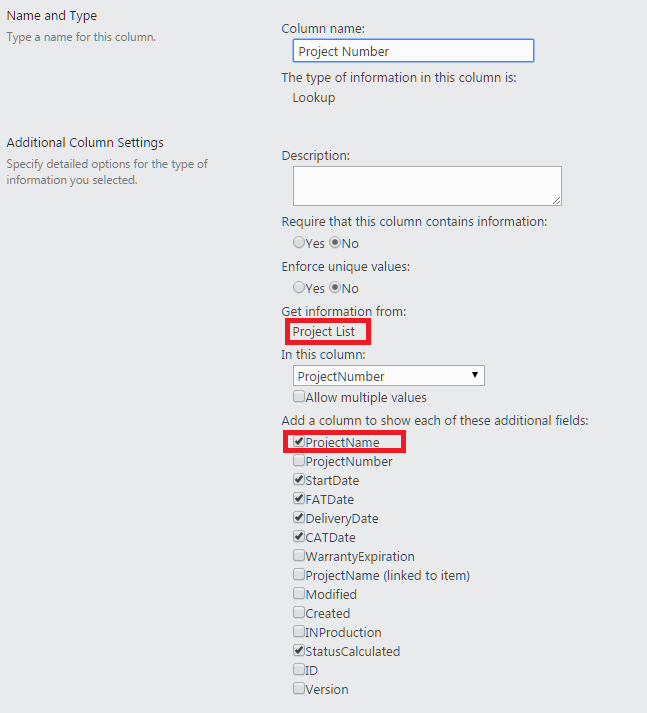This screenshot has width=647, height=713.
Task: Uncheck the FATDate checkbox
Action: pos(299,499)
